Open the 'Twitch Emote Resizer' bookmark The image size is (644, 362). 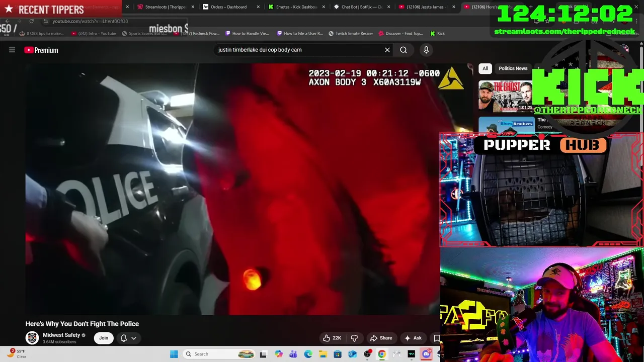coord(351,33)
